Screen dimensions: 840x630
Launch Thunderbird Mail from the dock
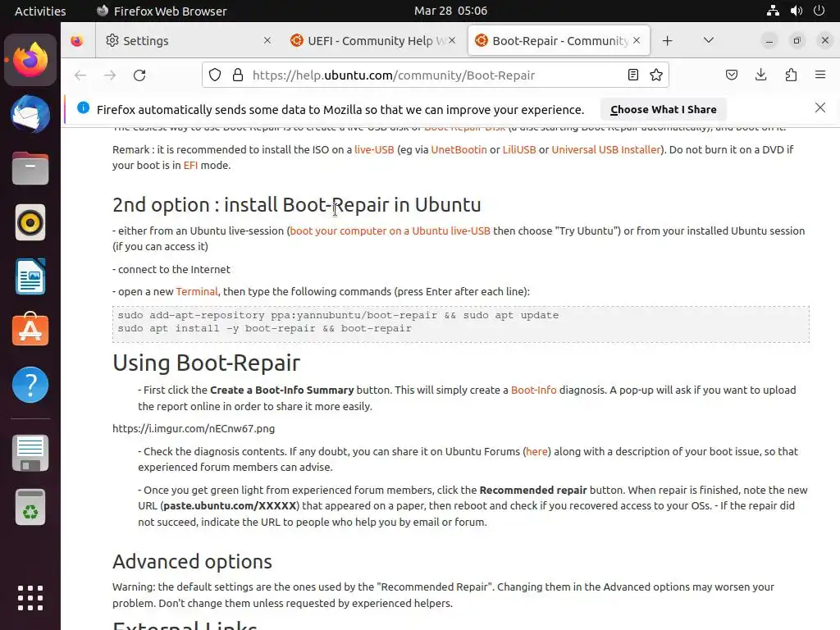click(x=30, y=113)
